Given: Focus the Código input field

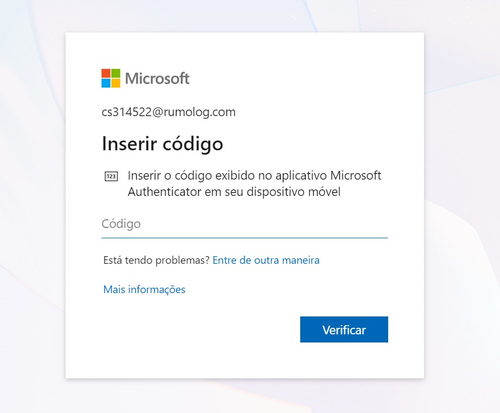Looking at the screenshot, I should (245, 224).
